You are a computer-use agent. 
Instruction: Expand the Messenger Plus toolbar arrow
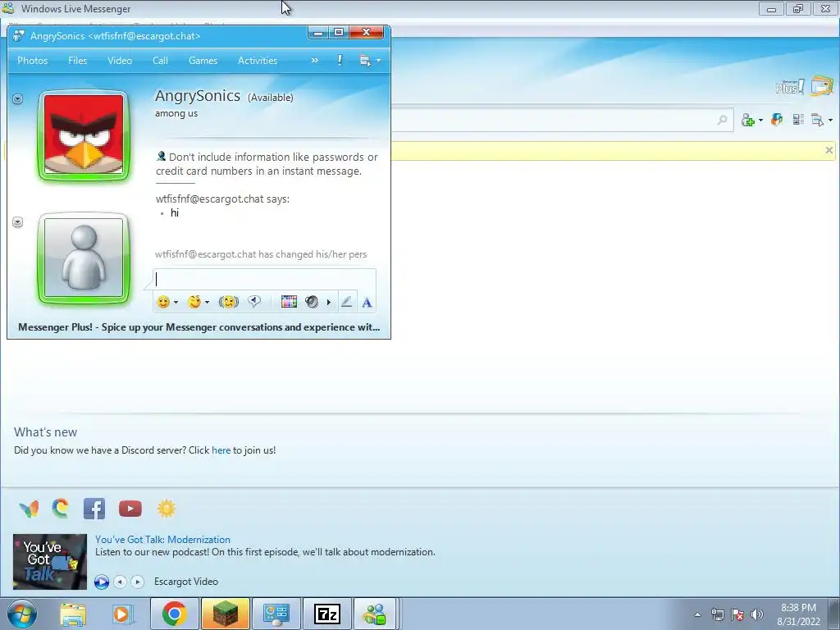(x=328, y=302)
